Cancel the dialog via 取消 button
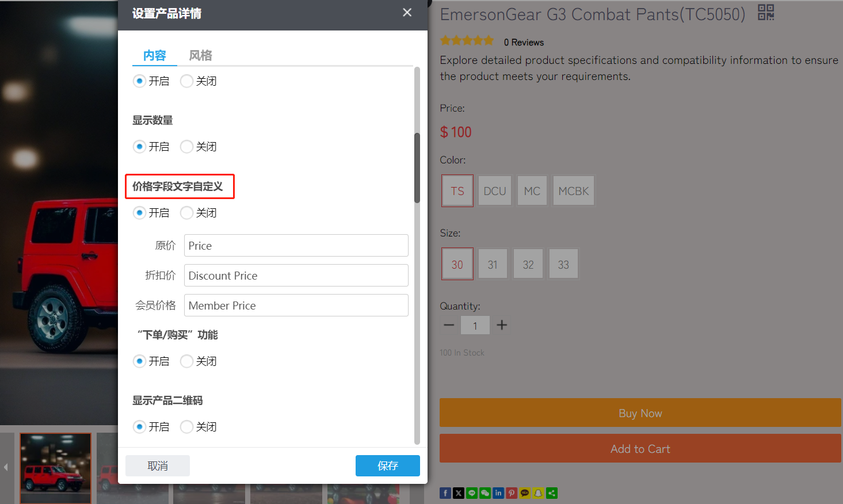The height and width of the screenshot is (504, 843). (x=157, y=465)
